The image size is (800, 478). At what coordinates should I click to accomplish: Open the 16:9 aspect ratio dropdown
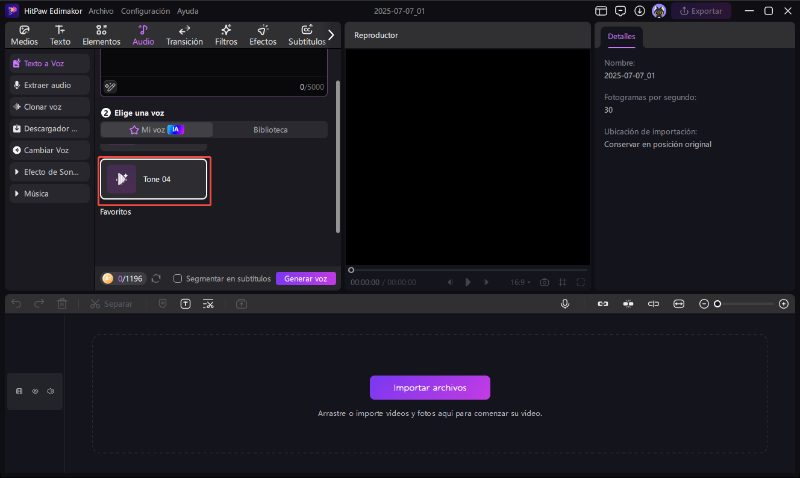[x=520, y=282]
